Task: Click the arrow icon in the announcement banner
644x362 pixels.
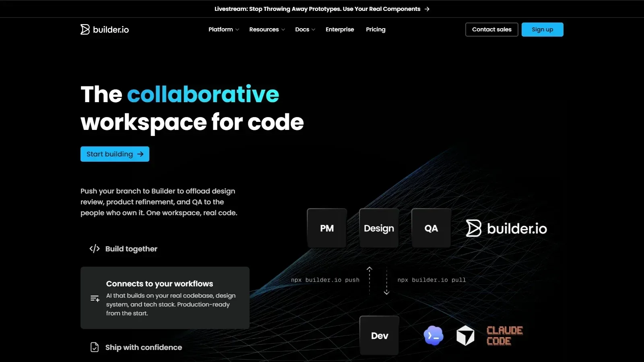Action: 427,9
